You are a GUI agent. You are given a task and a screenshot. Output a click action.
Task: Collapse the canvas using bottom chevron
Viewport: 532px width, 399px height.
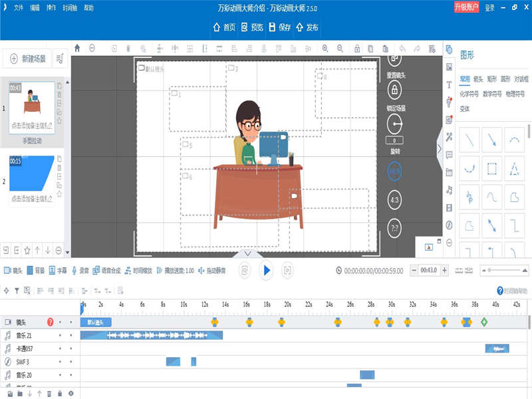click(247, 253)
